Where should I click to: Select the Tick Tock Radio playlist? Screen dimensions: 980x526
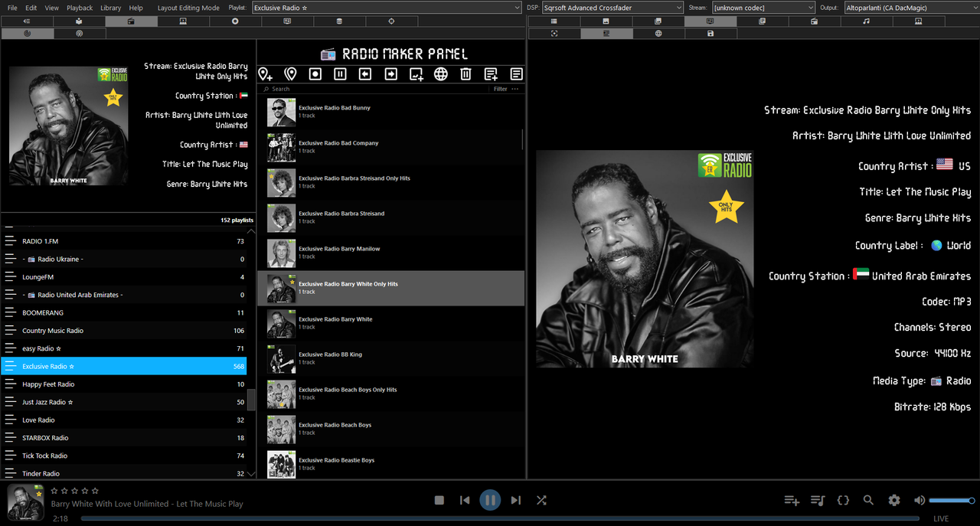124,456
